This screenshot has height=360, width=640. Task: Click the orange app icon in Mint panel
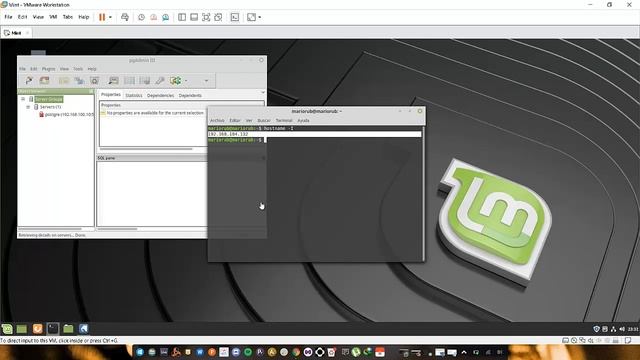pyautogui.click(x=37, y=329)
